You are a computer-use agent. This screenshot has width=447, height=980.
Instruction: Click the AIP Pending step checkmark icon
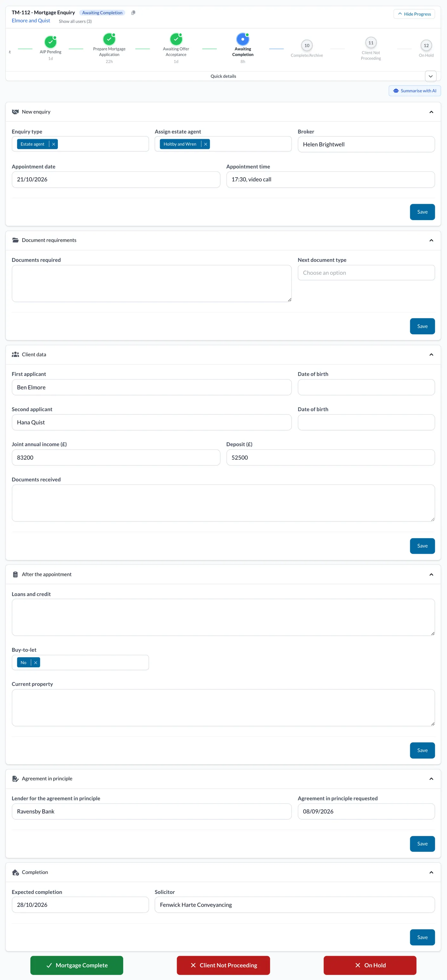(50, 42)
